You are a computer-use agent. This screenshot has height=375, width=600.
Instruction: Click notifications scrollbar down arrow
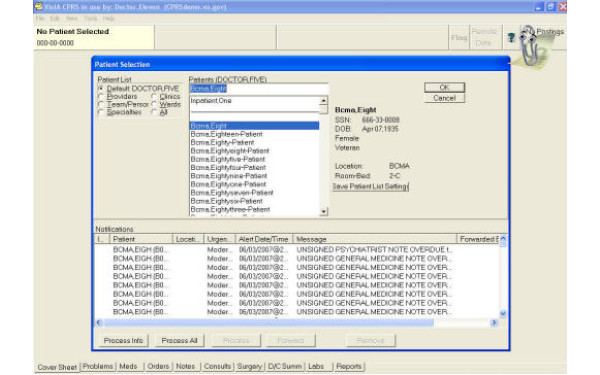(x=503, y=313)
